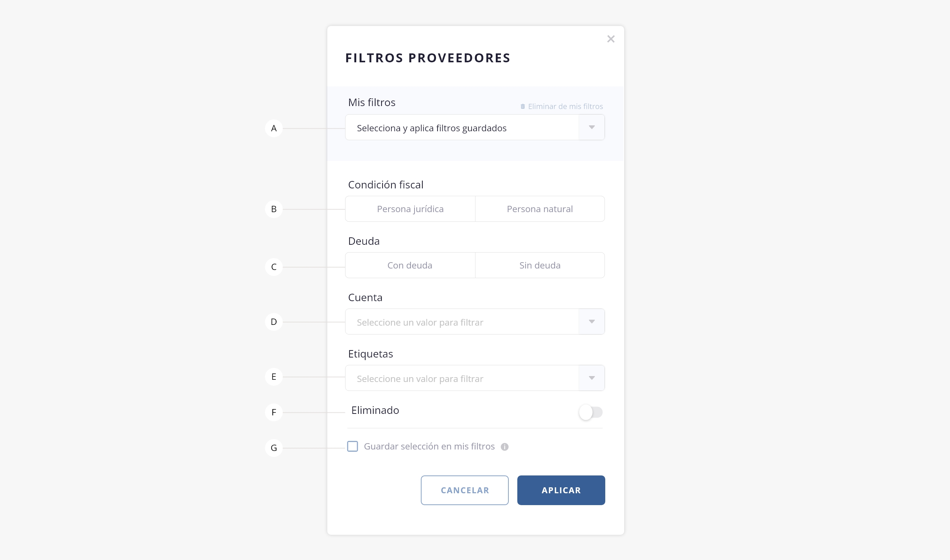Viewport: 950px width, 560px height.
Task: Click the trash icon beside Eliminar de mis filtros
Action: [x=522, y=106]
